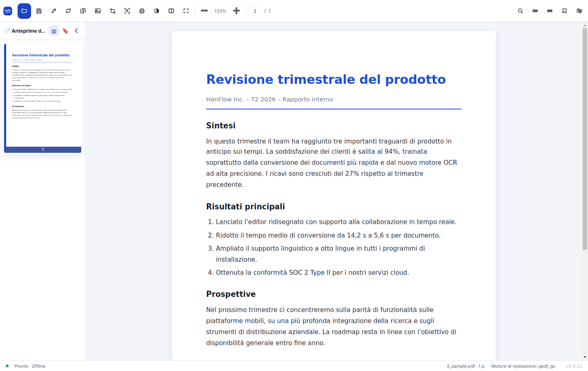This screenshot has height=371, width=588.
Task: Click the vertical scrollbar thumb
Action: [585, 139]
